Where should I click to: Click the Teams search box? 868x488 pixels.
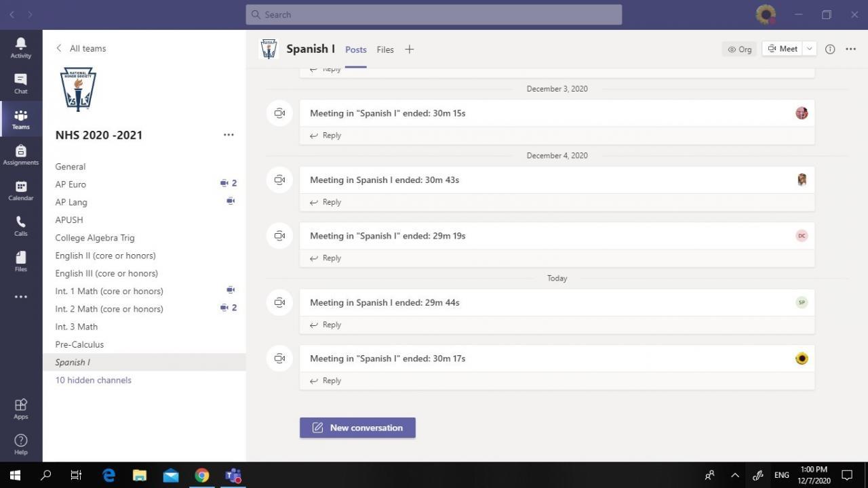pos(434,14)
